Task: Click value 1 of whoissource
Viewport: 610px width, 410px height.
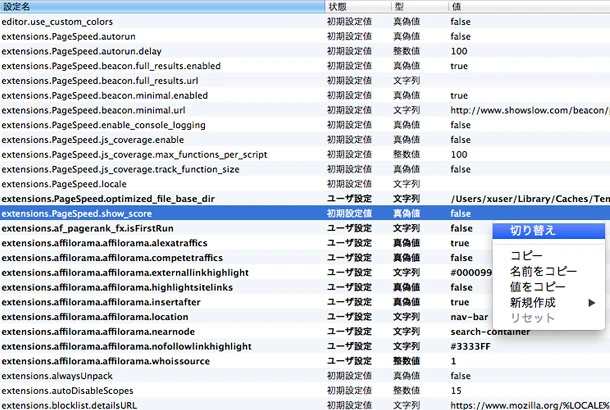Action: tap(453, 361)
